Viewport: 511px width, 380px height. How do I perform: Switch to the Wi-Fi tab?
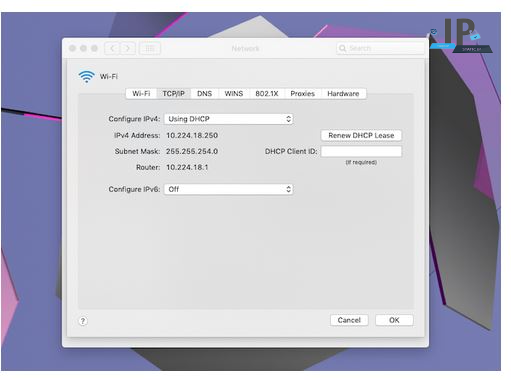click(x=141, y=94)
